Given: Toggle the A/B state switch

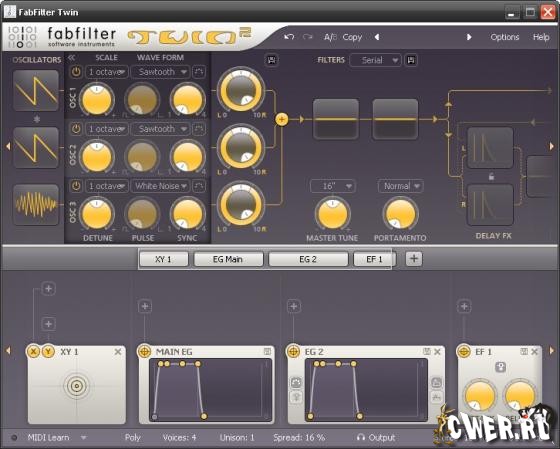Looking at the screenshot, I should click(330, 37).
